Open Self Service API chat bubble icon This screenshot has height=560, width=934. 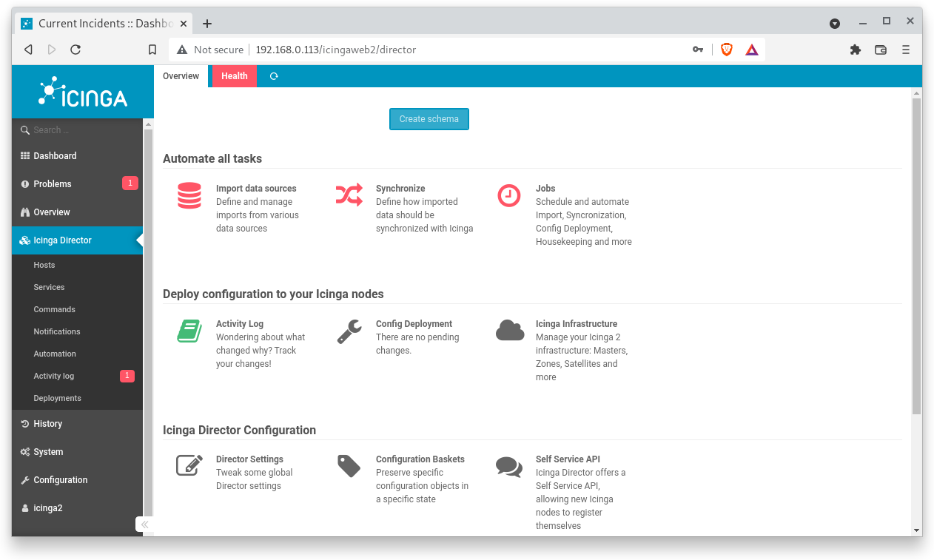[x=509, y=466]
